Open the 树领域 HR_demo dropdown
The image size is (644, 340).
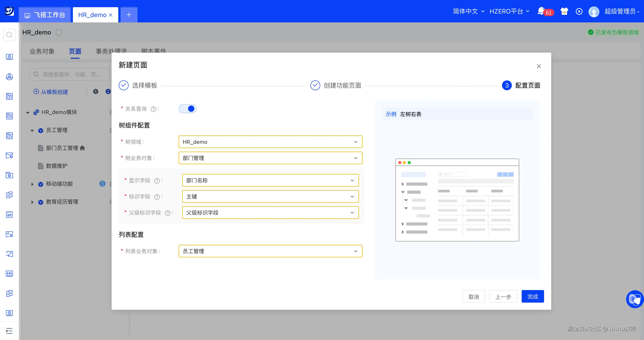click(270, 142)
